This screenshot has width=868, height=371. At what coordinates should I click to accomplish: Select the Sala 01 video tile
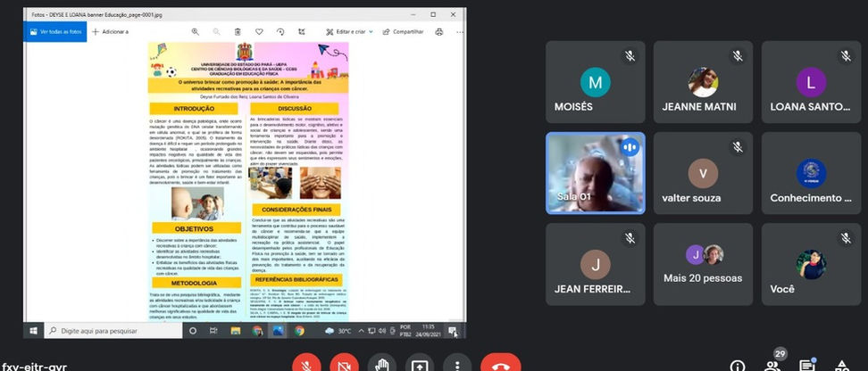click(595, 173)
